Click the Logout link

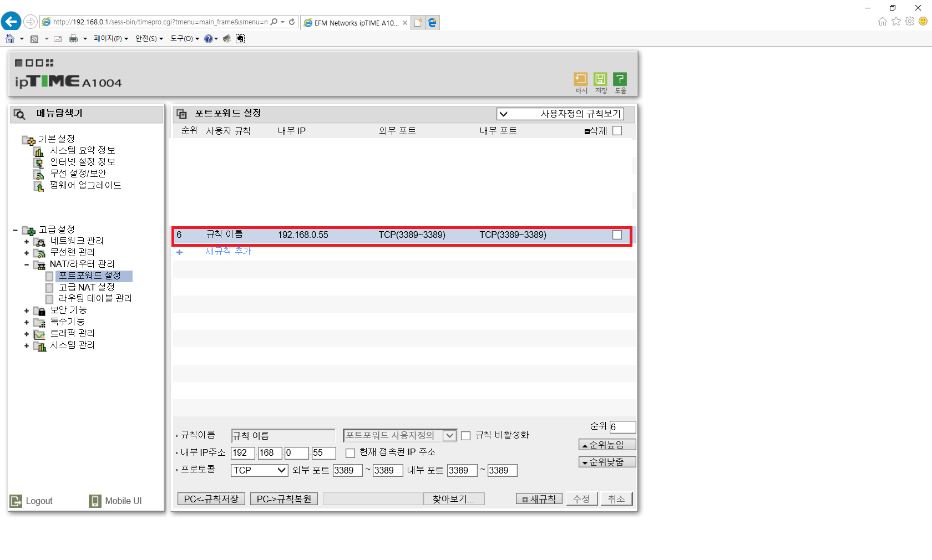39,501
